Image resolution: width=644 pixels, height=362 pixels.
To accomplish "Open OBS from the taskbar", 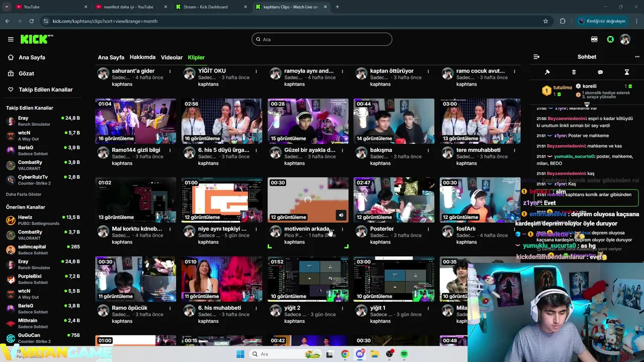I will [x=389, y=354].
